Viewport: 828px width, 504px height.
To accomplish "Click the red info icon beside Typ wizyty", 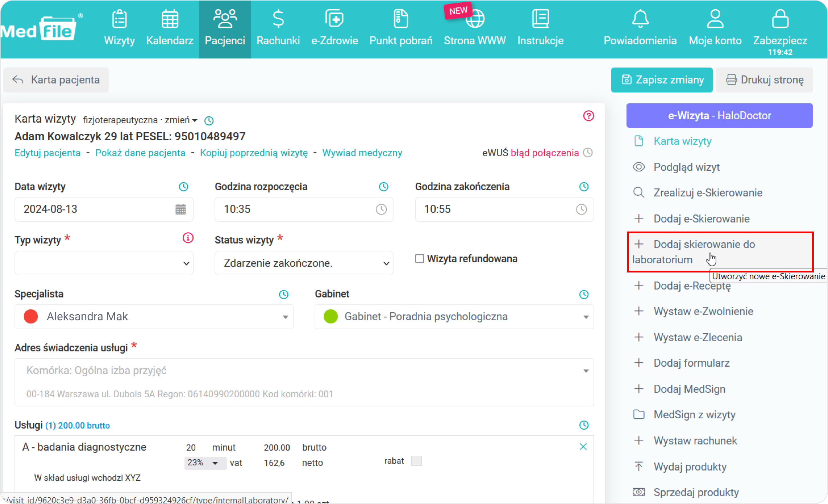I will (x=188, y=238).
